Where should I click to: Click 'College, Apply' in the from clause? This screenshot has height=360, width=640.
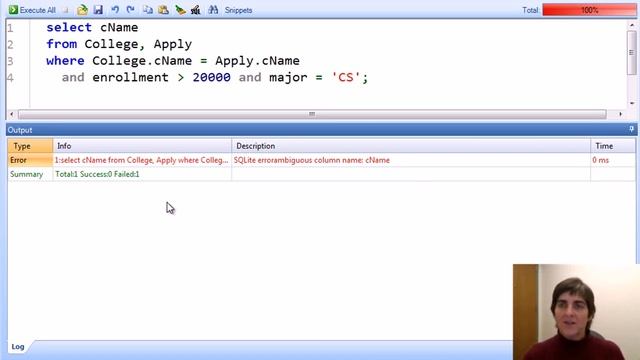click(x=138, y=44)
